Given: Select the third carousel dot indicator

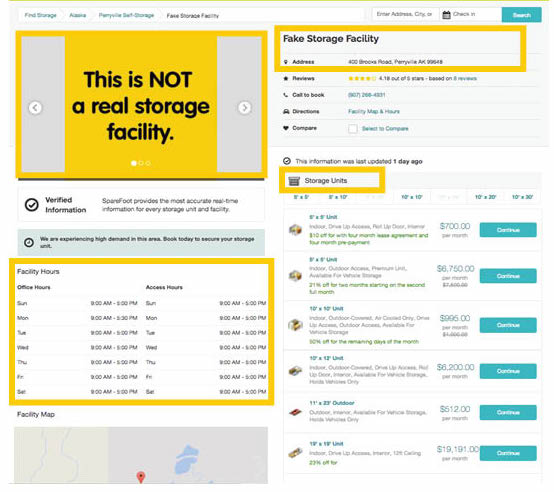Looking at the screenshot, I should (148, 163).
